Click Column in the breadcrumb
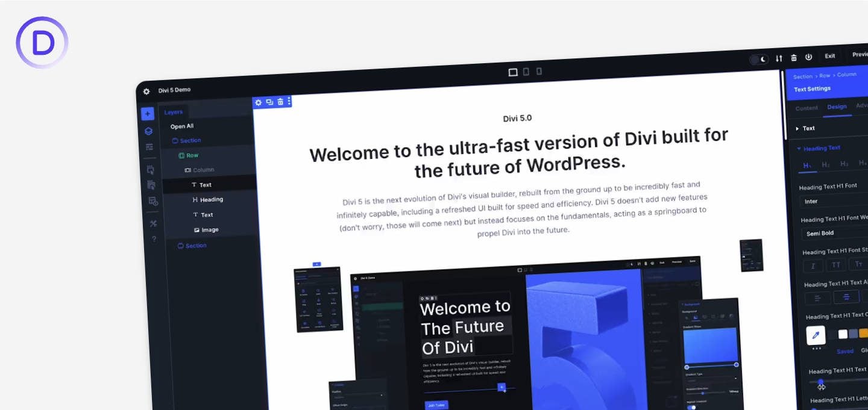 point(847,75)
